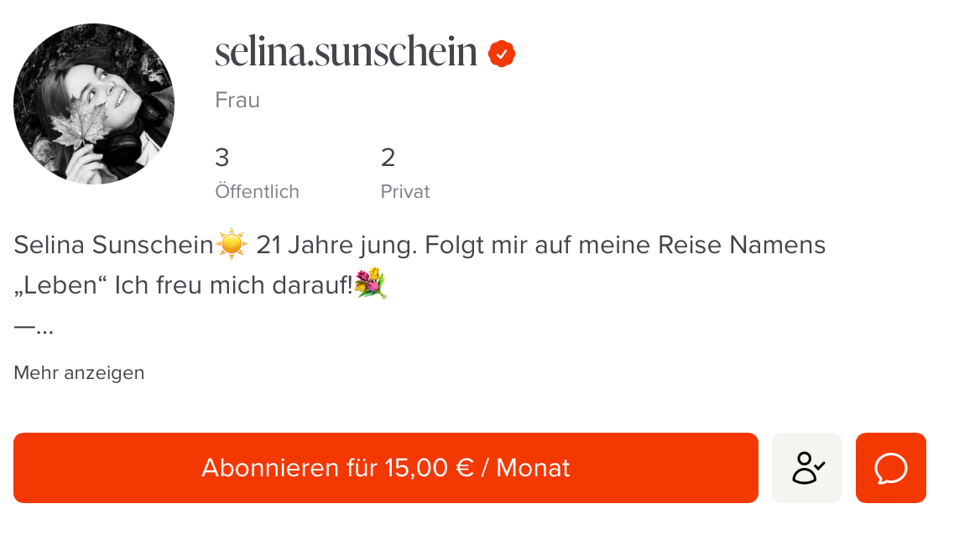Image resolution: width=980 pixels, height=535 pixels.
Task: Click the "Selina Sunschein" name in bio
Action: tap(113, 246)
